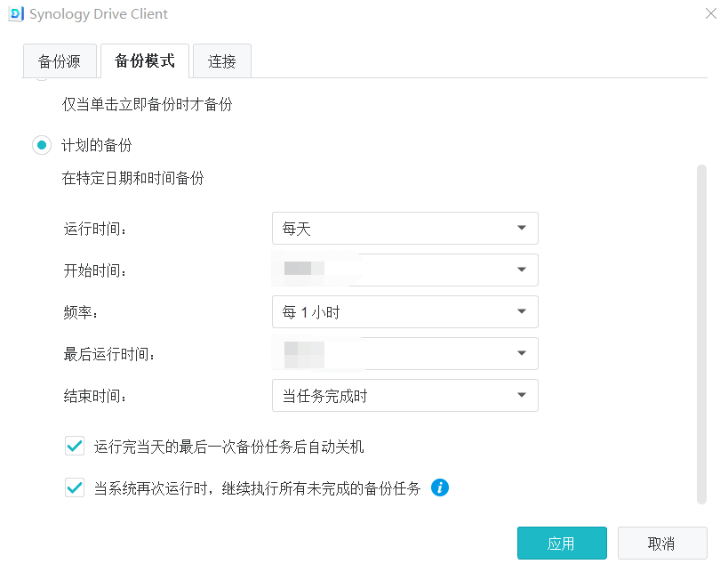
Task: Expand the 开始时间 dropdown
Action: [x=404, y=270]
